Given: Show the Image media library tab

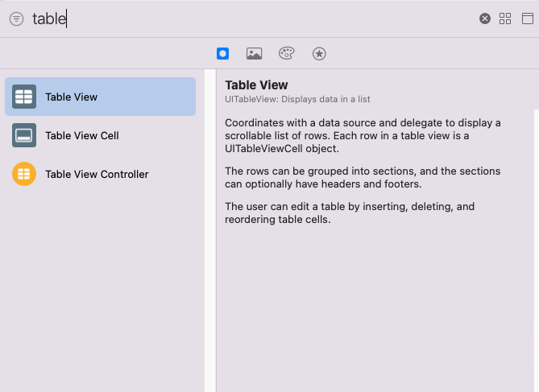Looking at the screenshot, I should pos(254,54).
